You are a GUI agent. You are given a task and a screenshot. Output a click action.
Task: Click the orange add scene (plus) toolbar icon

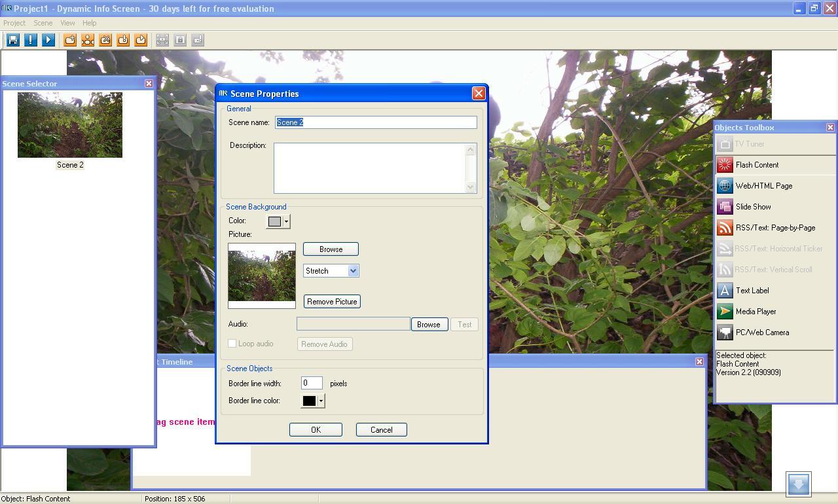coord(70,40)
